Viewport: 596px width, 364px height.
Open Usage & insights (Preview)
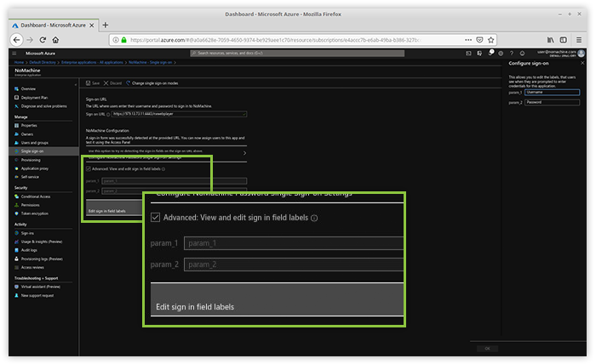tap(43, 242)
